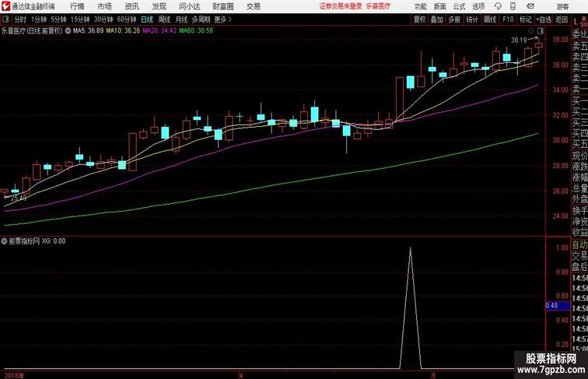Open the 交易 menu
Screen dimensions: 588x379
coord(253,6)
